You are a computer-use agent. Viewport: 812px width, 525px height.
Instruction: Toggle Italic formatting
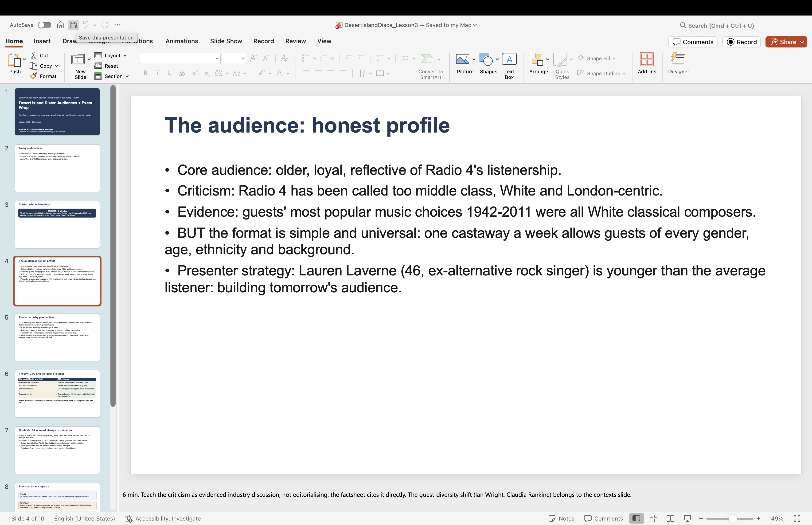click(157, 73)
